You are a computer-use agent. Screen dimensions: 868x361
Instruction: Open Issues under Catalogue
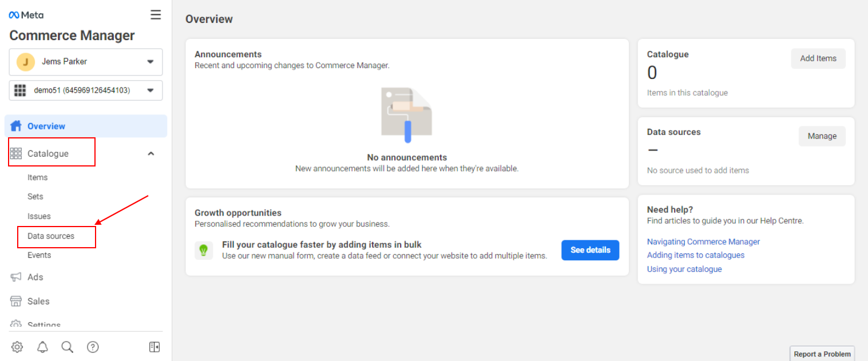point(39,216)
